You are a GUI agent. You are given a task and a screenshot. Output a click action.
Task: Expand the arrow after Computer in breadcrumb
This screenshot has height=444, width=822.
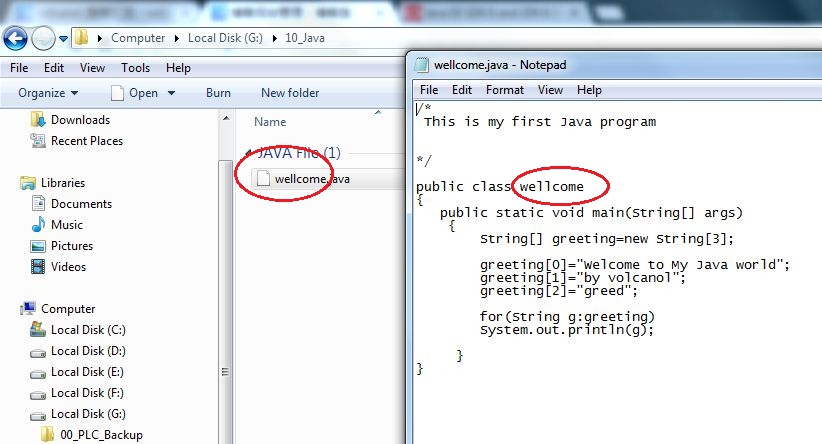(177, 38)
